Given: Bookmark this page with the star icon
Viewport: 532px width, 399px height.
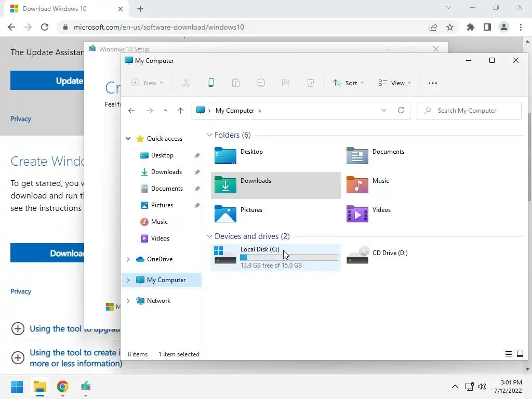Looking at the screenshot, I should point(450,27).
